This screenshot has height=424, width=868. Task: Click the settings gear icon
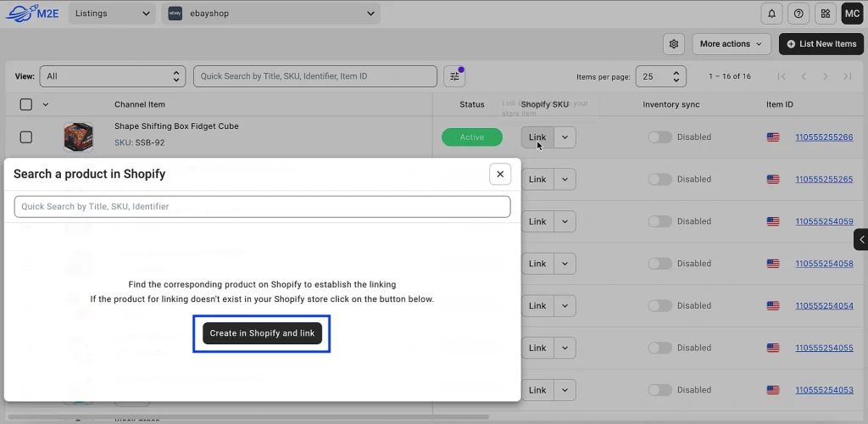pyautogui.click(x=674, y=44)
